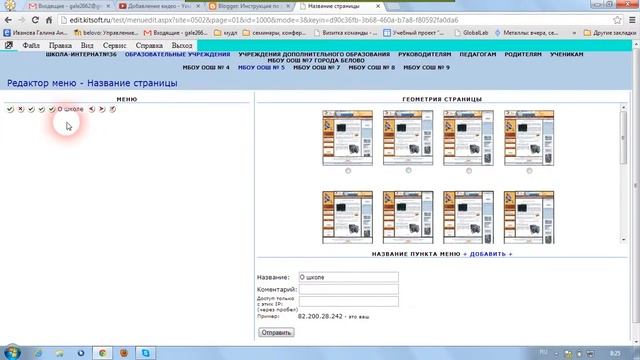640x360 pixels.
Task: Launch Internet Explorer from the taskbar
Action: click(38, 353)
